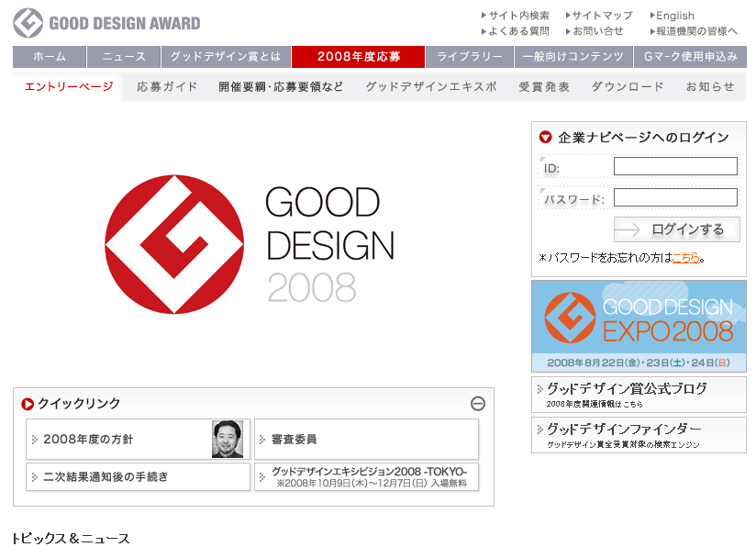This screenshot has width=756, height=547.
Task: Focus the パスワード input field
Action: [675, 197]
